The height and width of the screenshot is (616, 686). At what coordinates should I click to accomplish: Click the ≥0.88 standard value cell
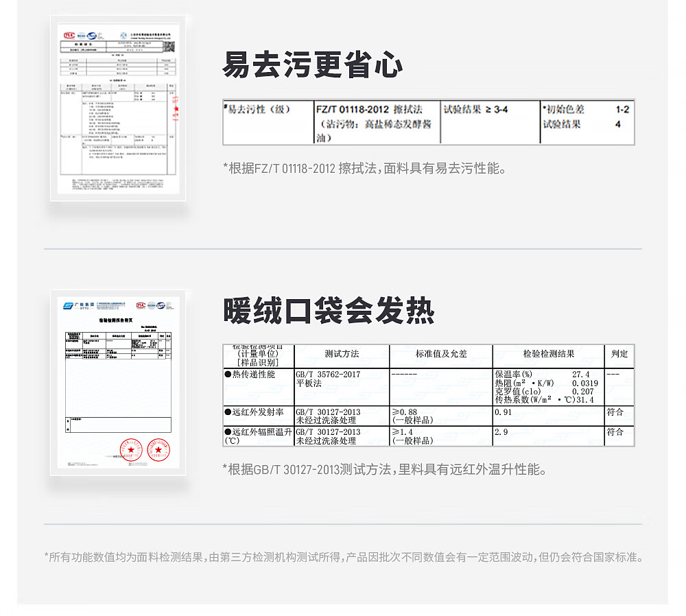(441, 416)
